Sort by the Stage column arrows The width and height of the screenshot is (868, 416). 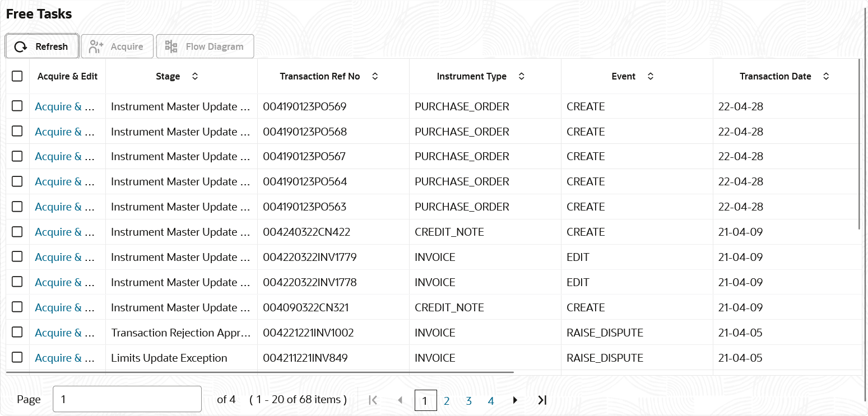pos(195,76)
